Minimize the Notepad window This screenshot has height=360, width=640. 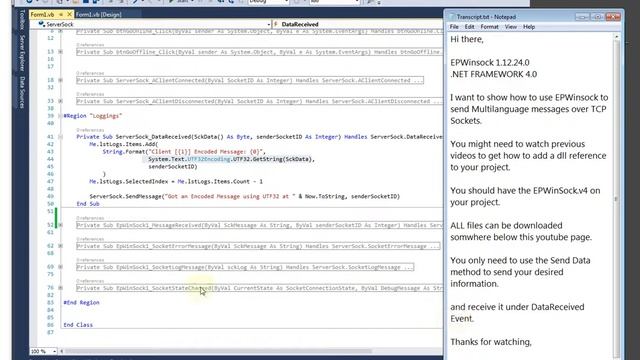coord(582,17)
